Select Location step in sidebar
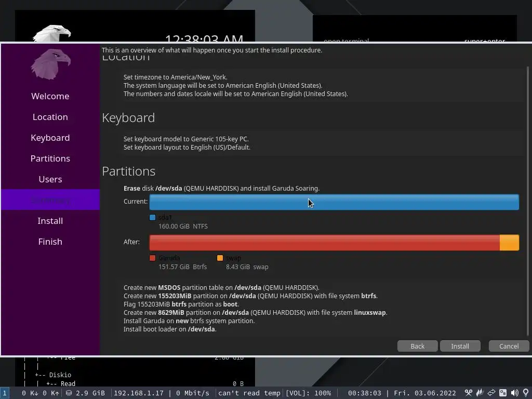 (x=50, y=117)
